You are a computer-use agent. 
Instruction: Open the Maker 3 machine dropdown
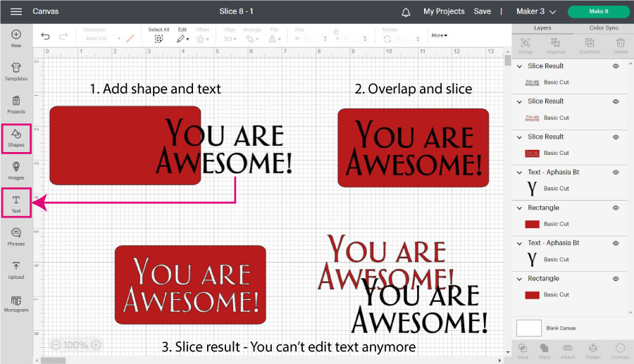tap(536, 12)
